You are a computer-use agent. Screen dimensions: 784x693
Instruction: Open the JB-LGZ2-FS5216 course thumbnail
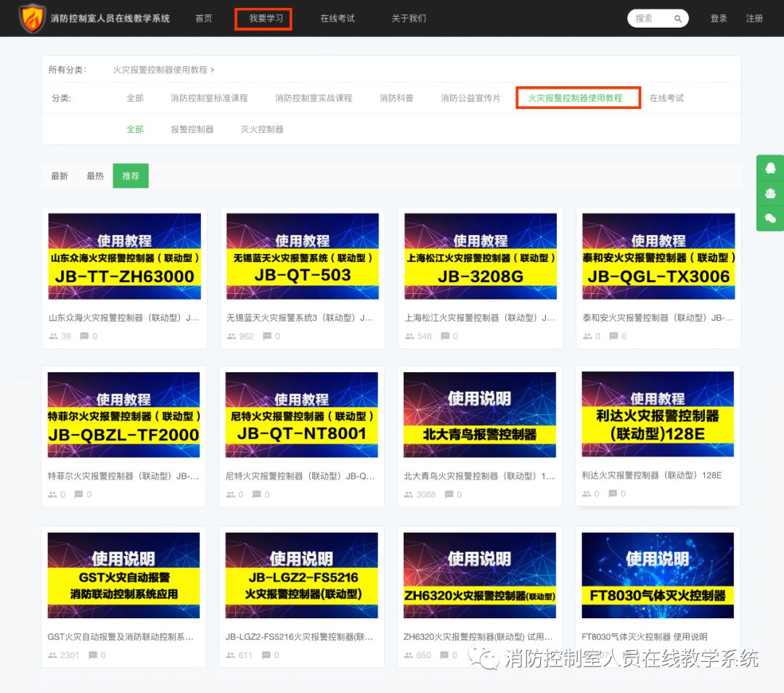click(x=301, y=575)
